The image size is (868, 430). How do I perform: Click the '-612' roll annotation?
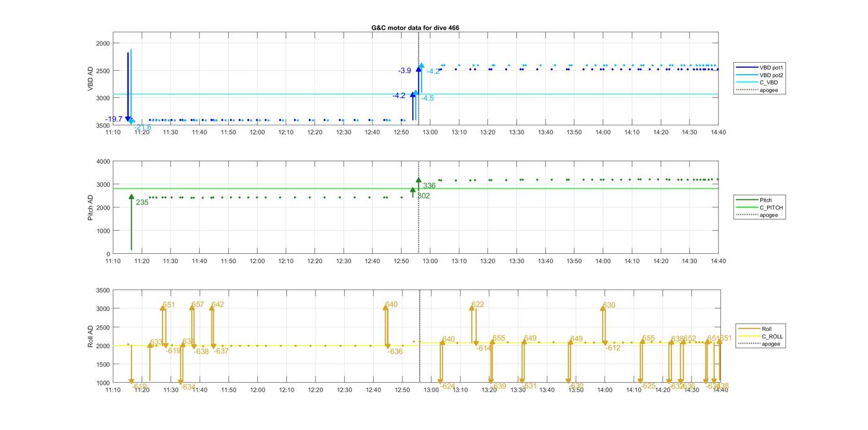pyautogui.click(x=613, y=348)
